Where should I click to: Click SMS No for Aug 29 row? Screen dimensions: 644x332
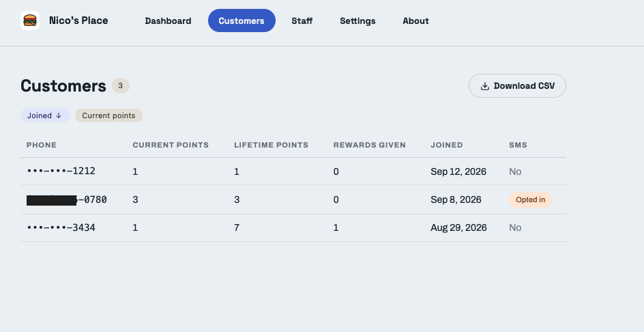tap(515, 227)
